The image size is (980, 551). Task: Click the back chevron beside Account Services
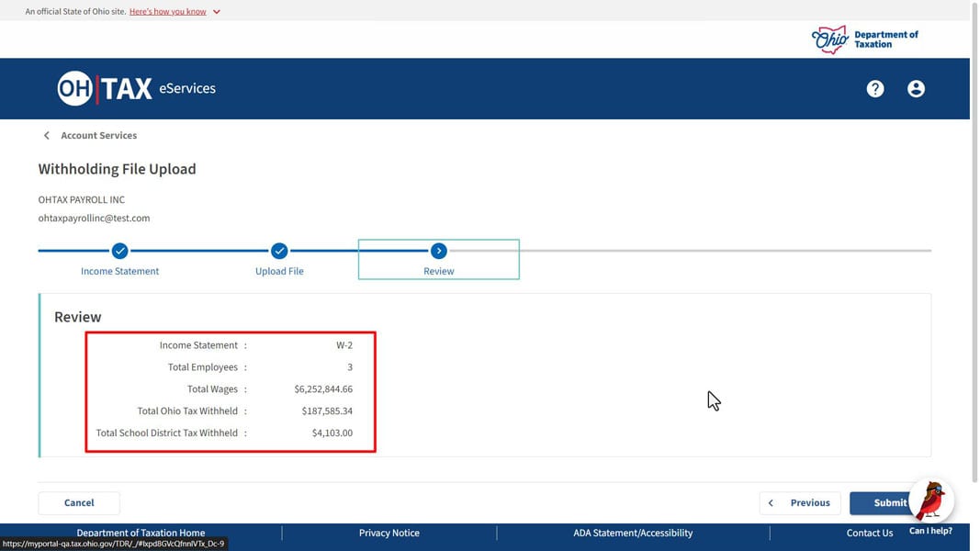tap(47, 135)
